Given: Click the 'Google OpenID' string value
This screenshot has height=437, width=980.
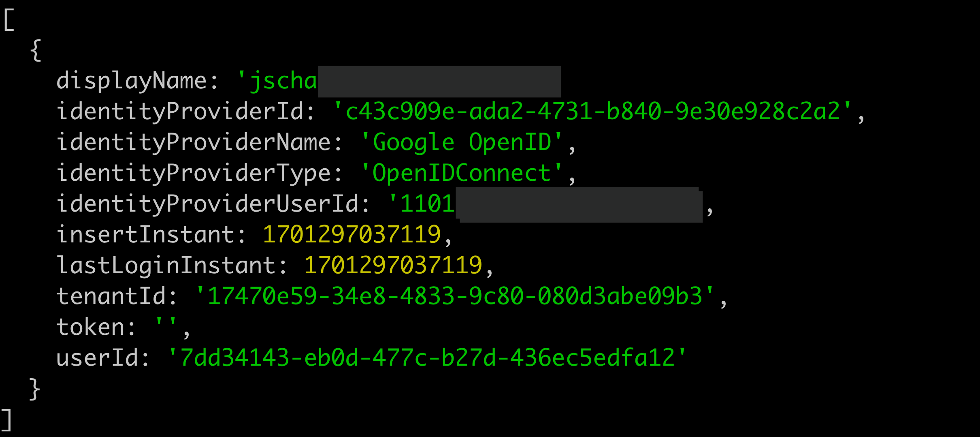Looking at the screenshot, I should (462, 142).
